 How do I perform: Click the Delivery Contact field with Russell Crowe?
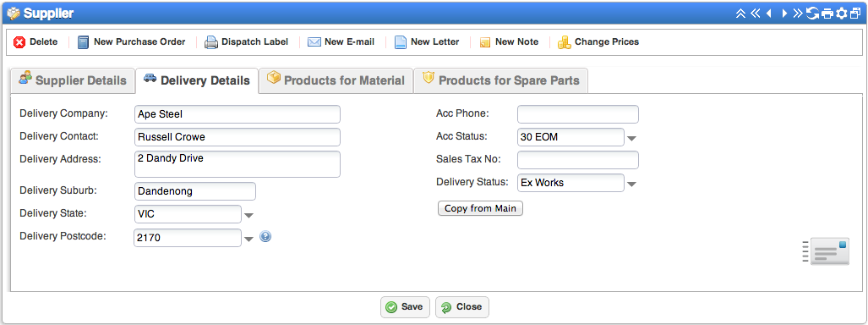click(x=237, y=137)
